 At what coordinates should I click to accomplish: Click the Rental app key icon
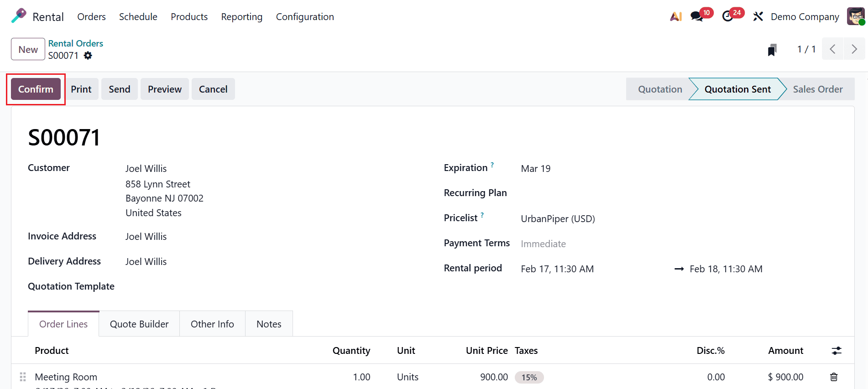click(19, 16)
